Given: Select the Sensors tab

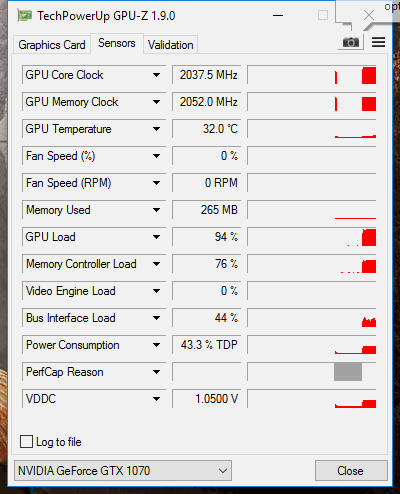Looking at the screenshot, I should 117,43.
